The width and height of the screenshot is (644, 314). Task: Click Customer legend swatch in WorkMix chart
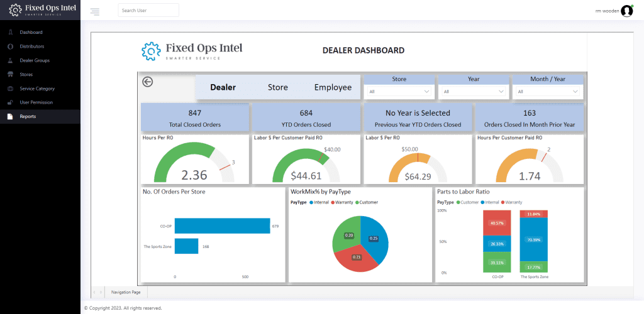(x=357, y=202)
